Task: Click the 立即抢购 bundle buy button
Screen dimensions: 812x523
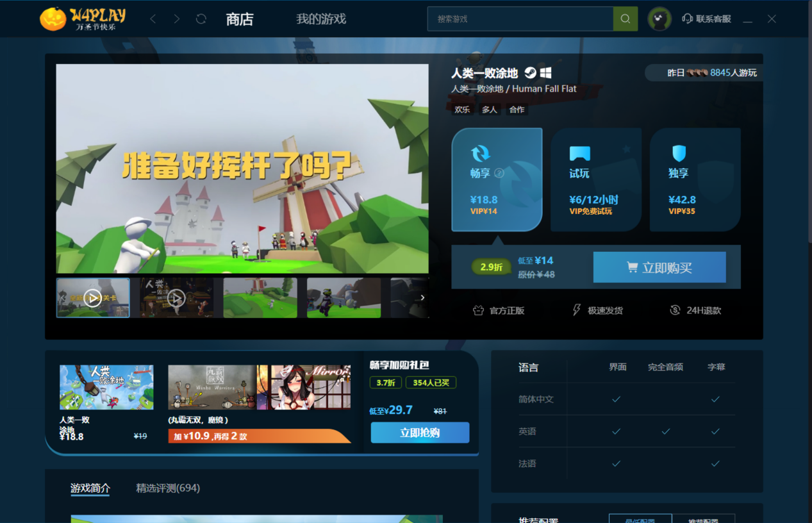Action: (x=420, y=433)
